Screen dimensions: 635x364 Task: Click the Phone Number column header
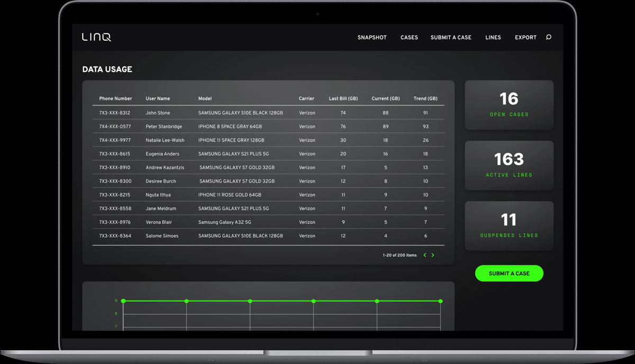[115, 98]
